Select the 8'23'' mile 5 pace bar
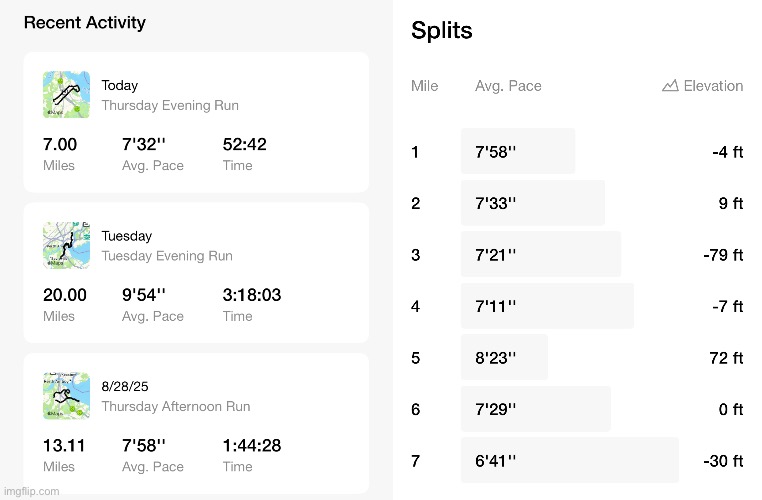This screenshot has height=500, width=762. [x=504, y=357]
